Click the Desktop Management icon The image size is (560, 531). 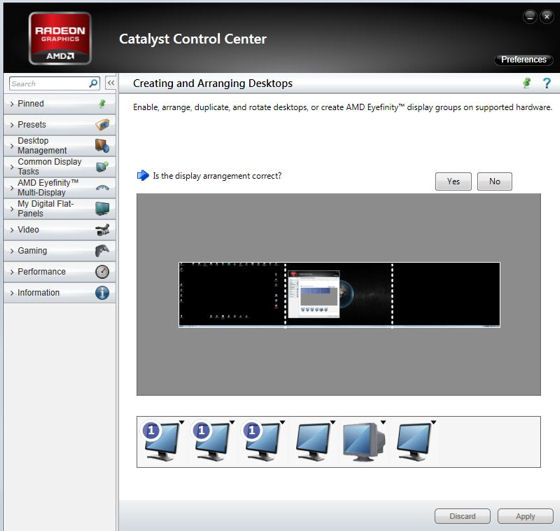102,146
